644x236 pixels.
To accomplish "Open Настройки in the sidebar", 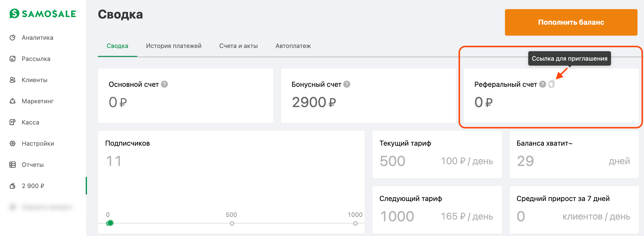I will click(x=38, y=144).
